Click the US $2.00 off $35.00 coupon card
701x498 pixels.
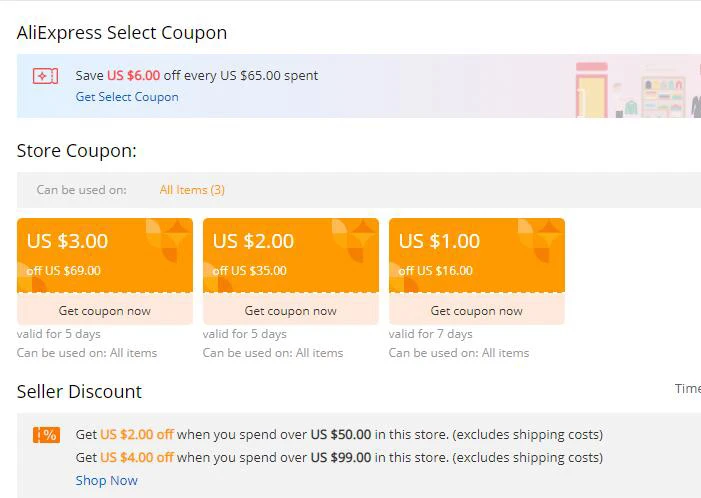click(x=291, y=254)
